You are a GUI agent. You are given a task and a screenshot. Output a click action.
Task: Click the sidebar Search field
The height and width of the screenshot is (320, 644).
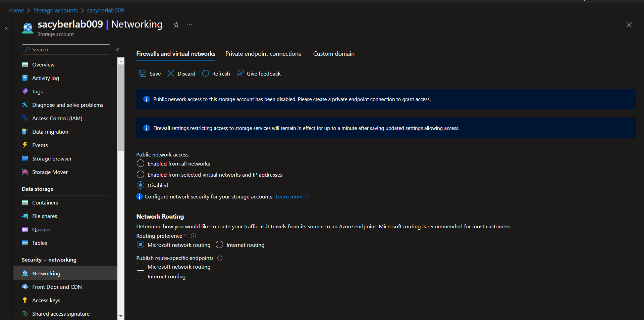pos(66,49)
